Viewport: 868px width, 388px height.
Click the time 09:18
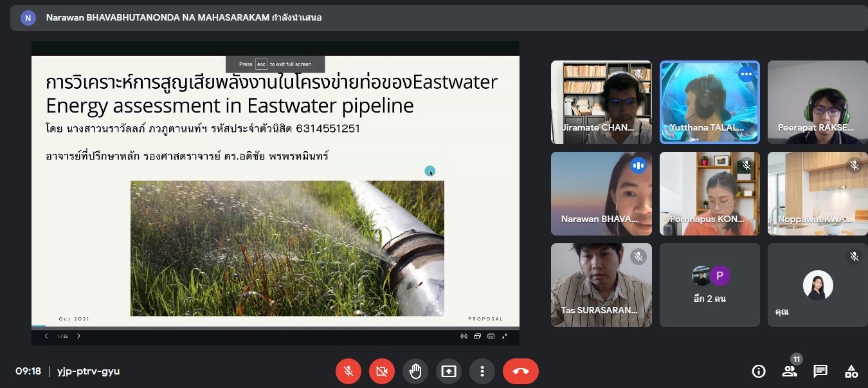(28, 371)
